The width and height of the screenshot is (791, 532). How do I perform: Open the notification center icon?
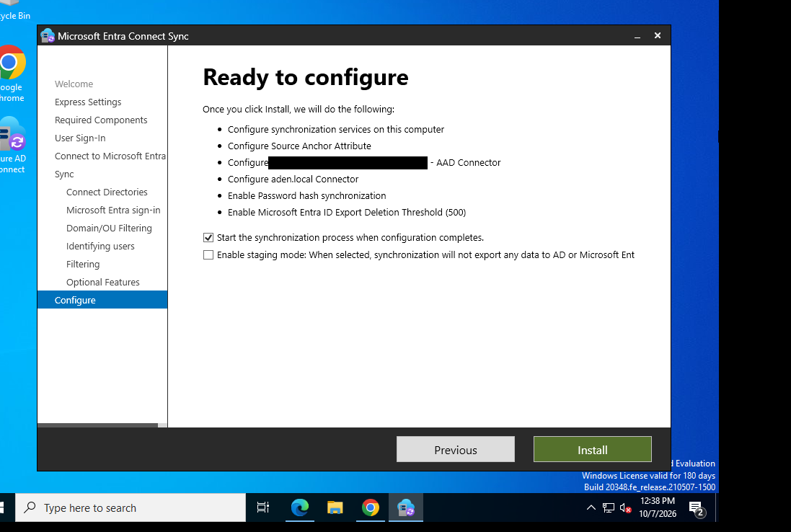pos(697,509)
